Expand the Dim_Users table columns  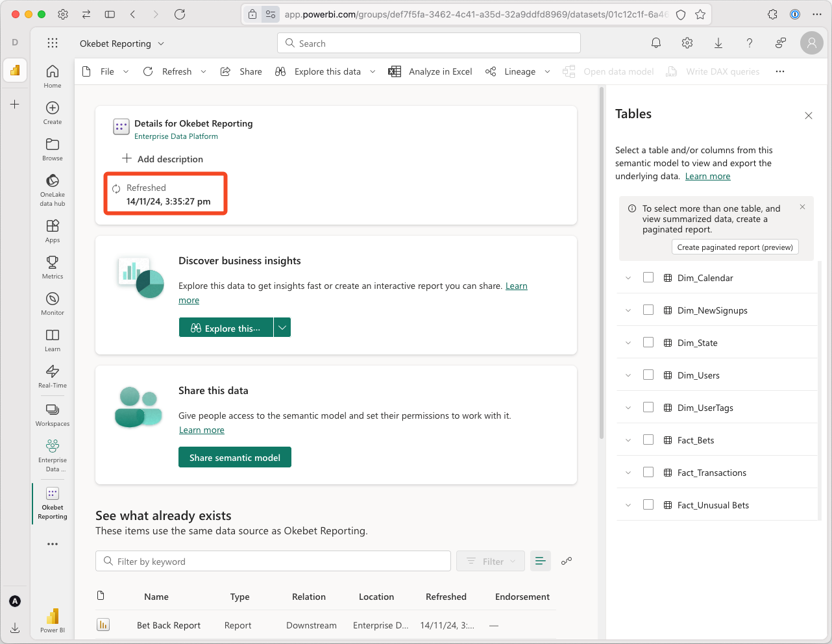[628, 375]
